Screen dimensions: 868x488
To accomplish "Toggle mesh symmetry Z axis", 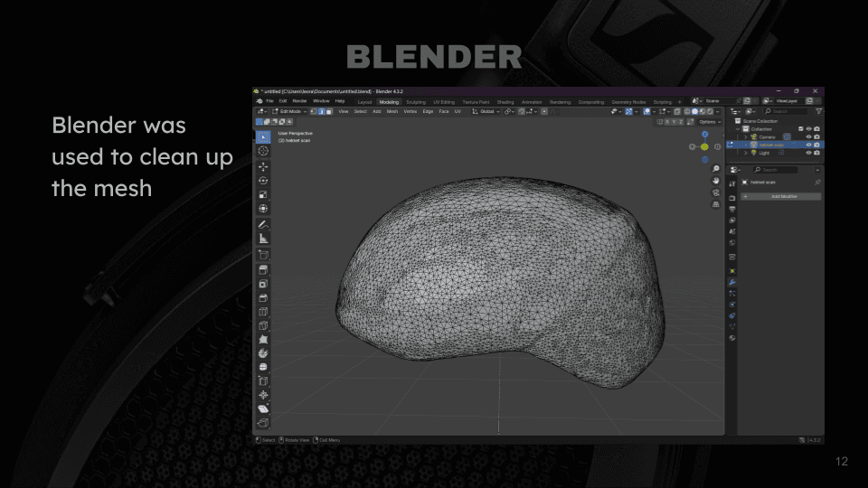I will (x=681, y=122).
